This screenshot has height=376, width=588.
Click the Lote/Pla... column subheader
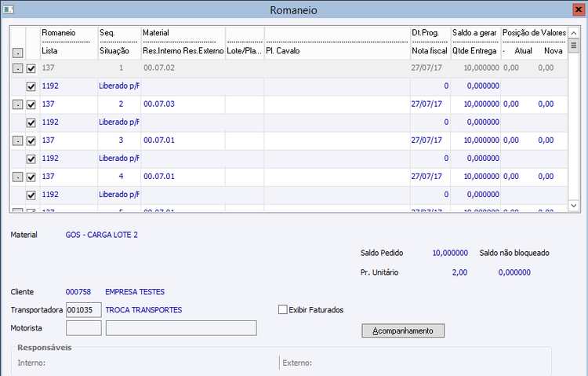(244, 51)
